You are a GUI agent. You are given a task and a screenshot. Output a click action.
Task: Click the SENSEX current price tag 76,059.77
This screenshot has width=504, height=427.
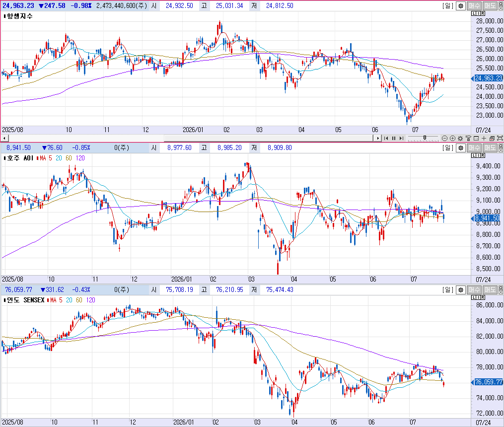[488, 382]
